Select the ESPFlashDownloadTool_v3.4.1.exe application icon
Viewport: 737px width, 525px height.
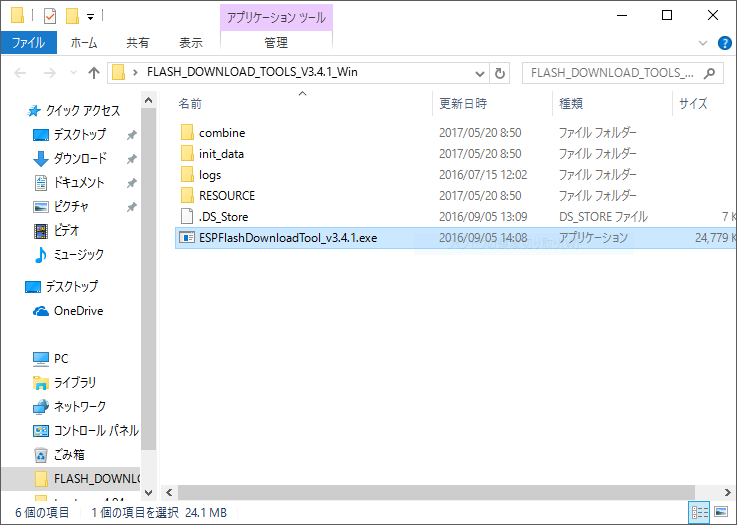187,238
